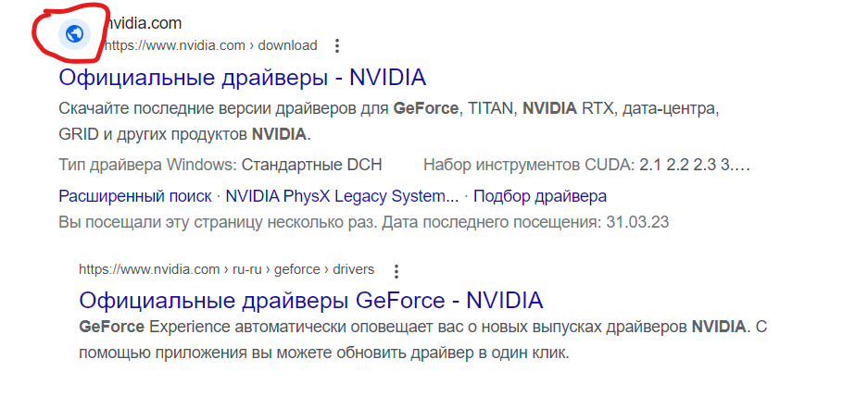Viewport: 868px width, 409px height.
Task: Go to the "Подбор драйвера" sitelink
Action: click(x=539, y=196)
